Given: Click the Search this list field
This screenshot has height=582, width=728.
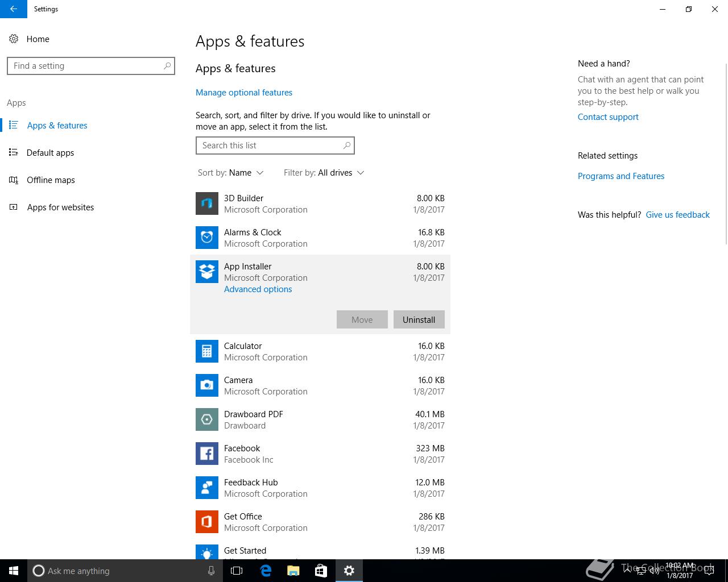Looking at the screenshot, I should [275, 145].
